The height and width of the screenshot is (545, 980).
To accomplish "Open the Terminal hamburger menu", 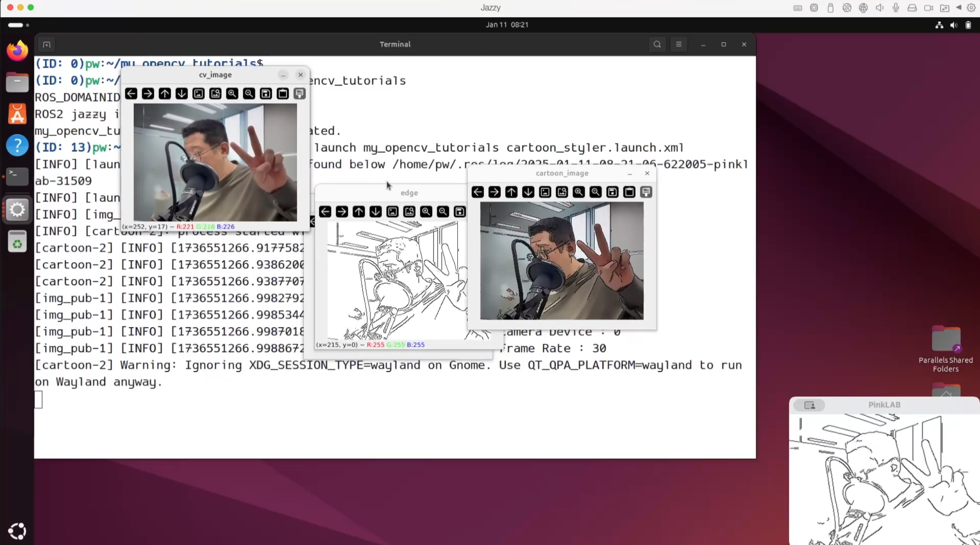I will [x=679, y=44].
